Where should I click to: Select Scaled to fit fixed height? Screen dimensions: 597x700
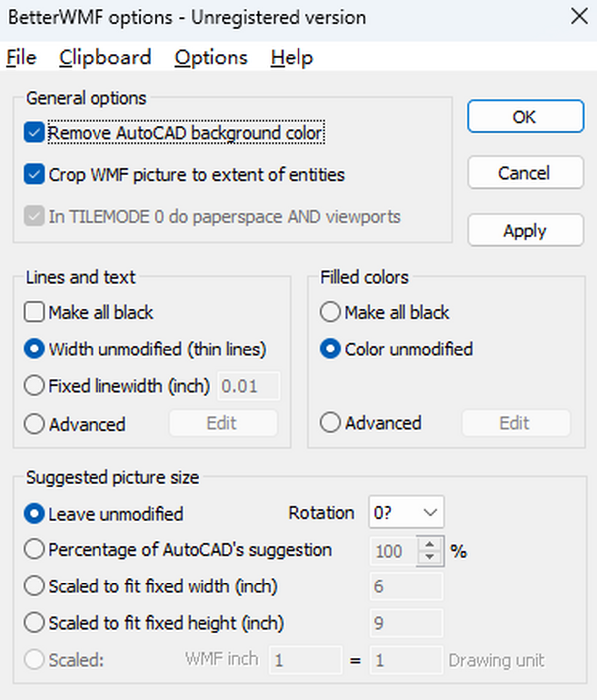pos(34,623)
